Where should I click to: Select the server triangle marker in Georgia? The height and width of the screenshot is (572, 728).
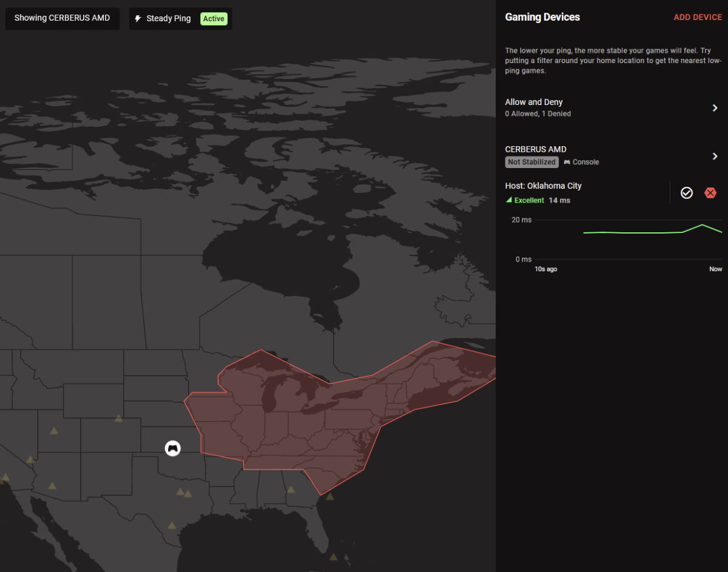click(291, 489)
